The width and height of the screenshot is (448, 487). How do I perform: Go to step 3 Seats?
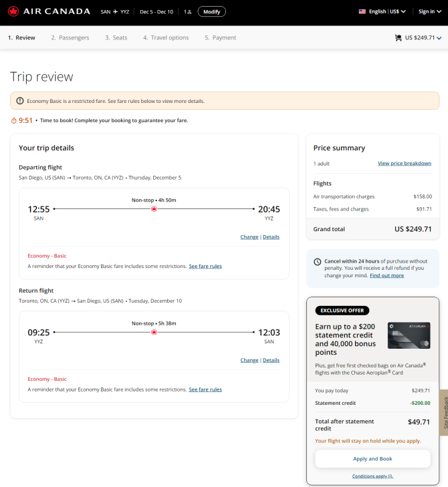click(116, 37)
